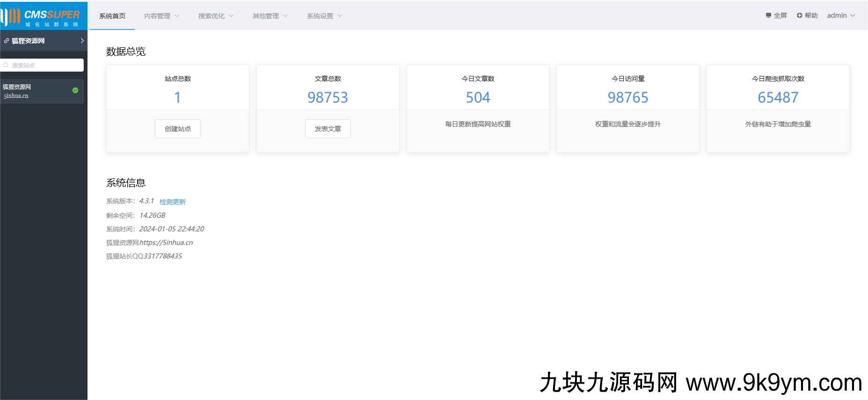The width and height of the screenshot is (868, 400).
Task: Click the 今日访问量 value 98765
Action: click(627, 97)
